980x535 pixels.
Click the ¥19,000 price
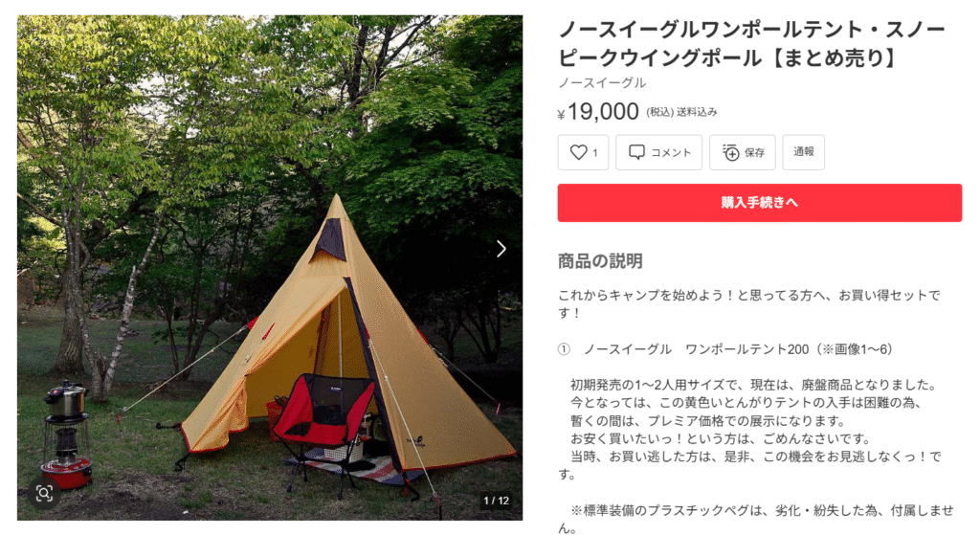pyautogui.click(x=597, y=111)
